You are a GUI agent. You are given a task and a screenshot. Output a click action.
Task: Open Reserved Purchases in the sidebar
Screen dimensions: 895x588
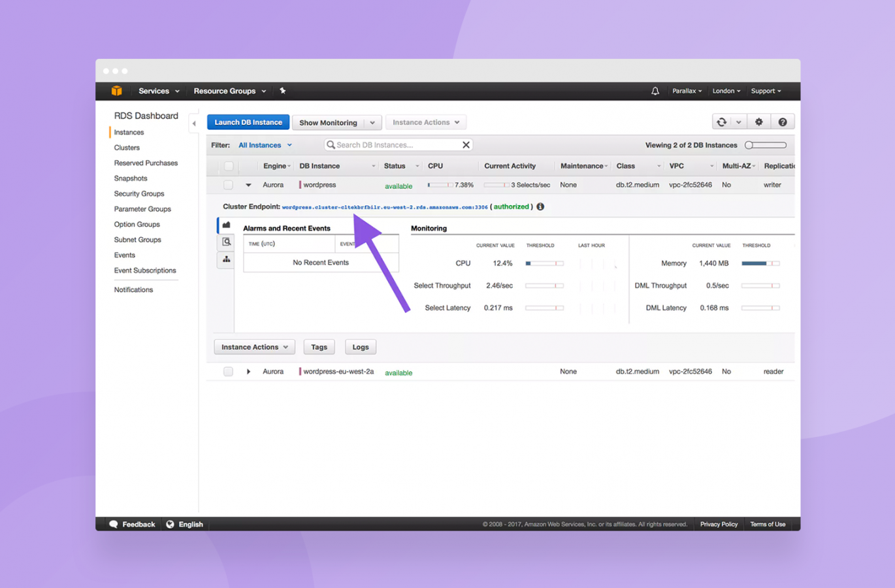146,163
